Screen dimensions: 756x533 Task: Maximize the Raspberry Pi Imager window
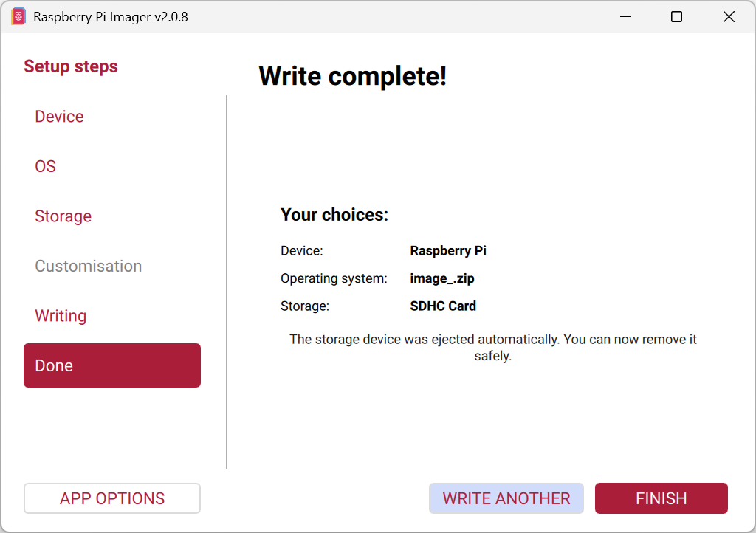coord(676,17)
